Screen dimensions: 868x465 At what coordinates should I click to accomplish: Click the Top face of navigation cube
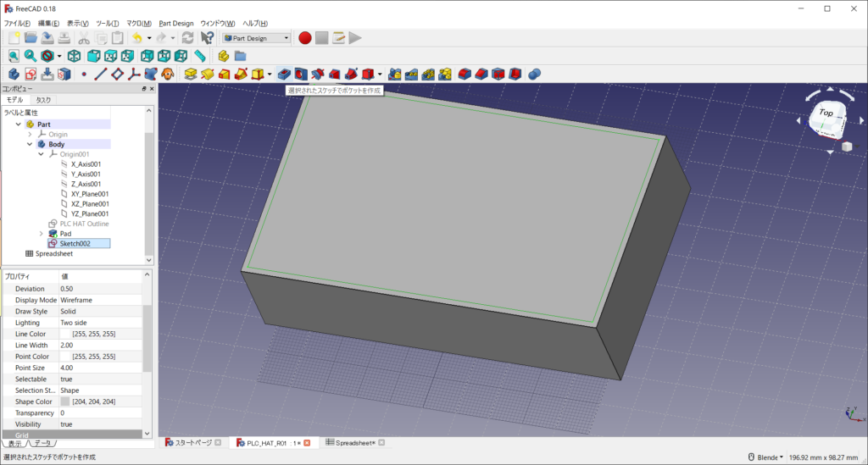[826, 113]
